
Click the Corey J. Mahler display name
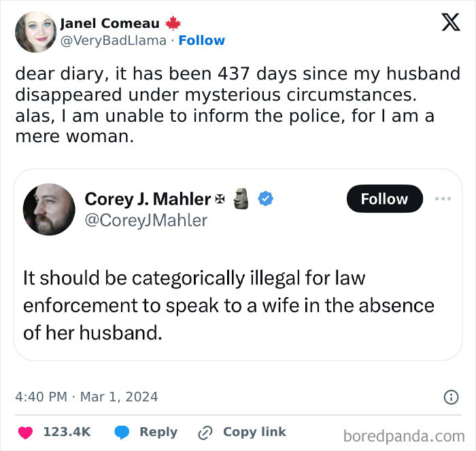(x=147, y=199)
